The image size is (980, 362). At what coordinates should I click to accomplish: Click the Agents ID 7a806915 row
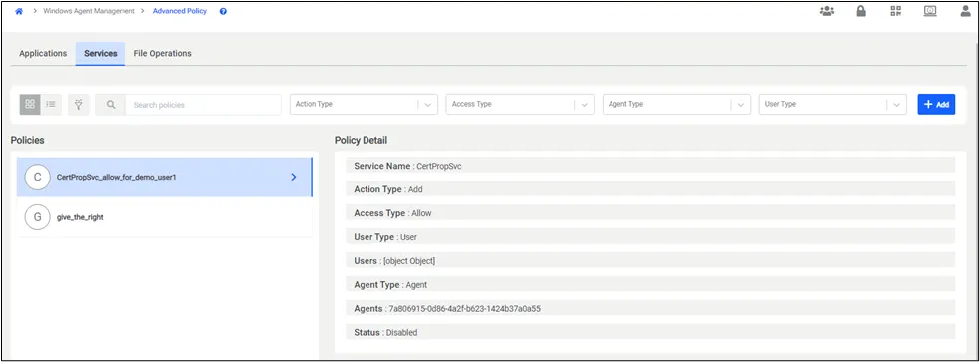tap(650, 309)
